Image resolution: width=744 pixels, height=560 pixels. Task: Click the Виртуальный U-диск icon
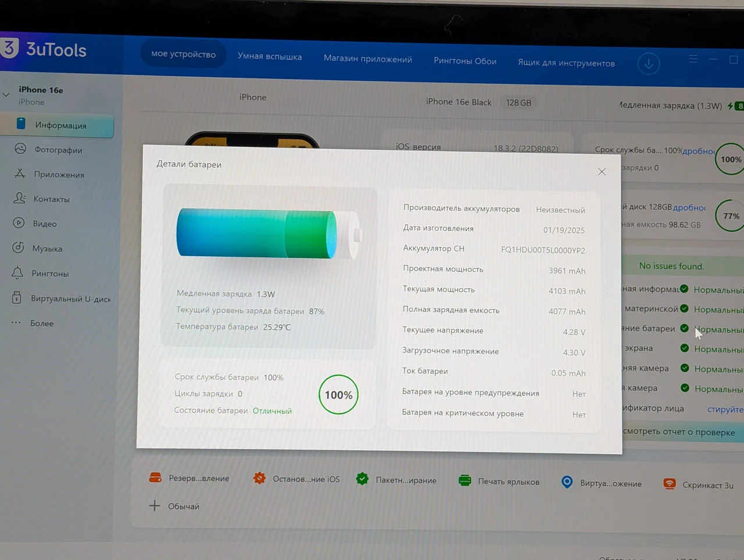tap(17, 297)
